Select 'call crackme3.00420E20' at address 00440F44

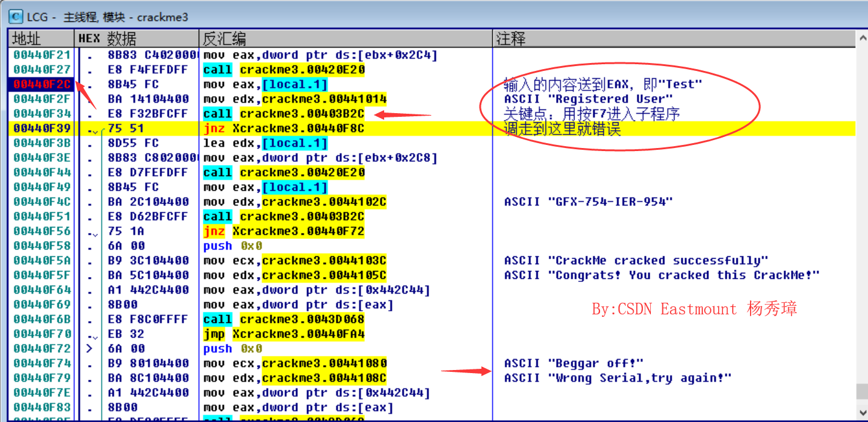284,172
